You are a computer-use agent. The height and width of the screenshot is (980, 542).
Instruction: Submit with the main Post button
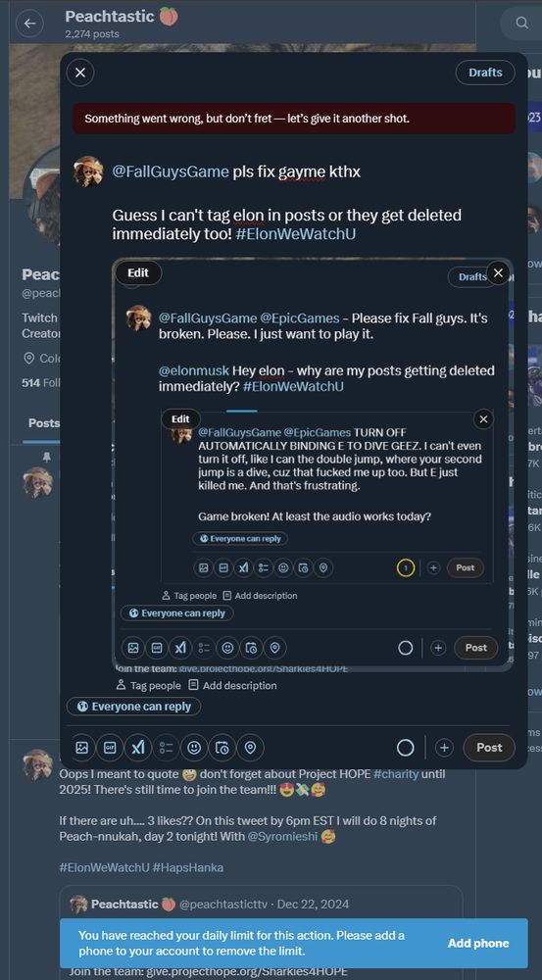point(489,748)
